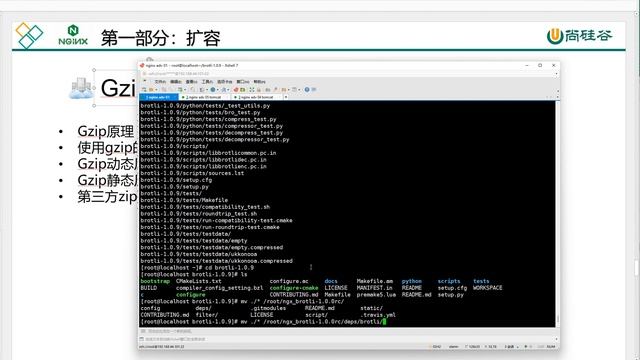The height and width of the screenshot is (360, 640).
Task: Open the 文件 (File) menu in Xshell
Action: [x=160, y=82]
